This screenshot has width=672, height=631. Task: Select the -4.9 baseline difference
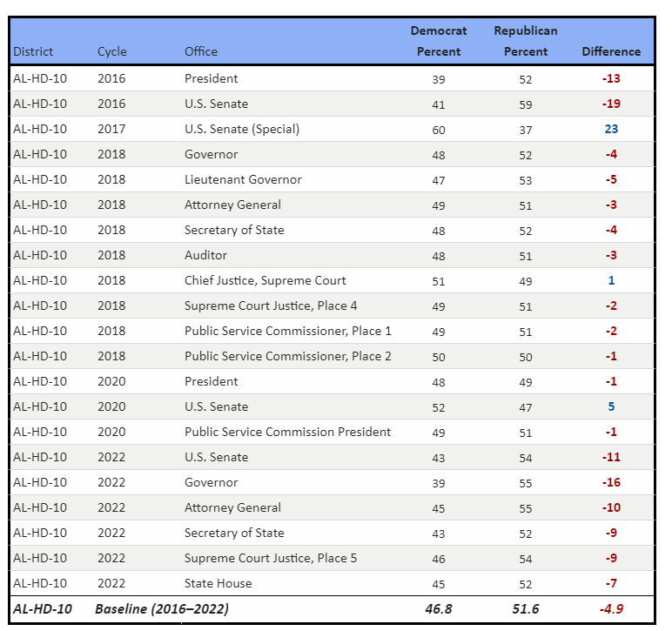(x=611, y=608)
